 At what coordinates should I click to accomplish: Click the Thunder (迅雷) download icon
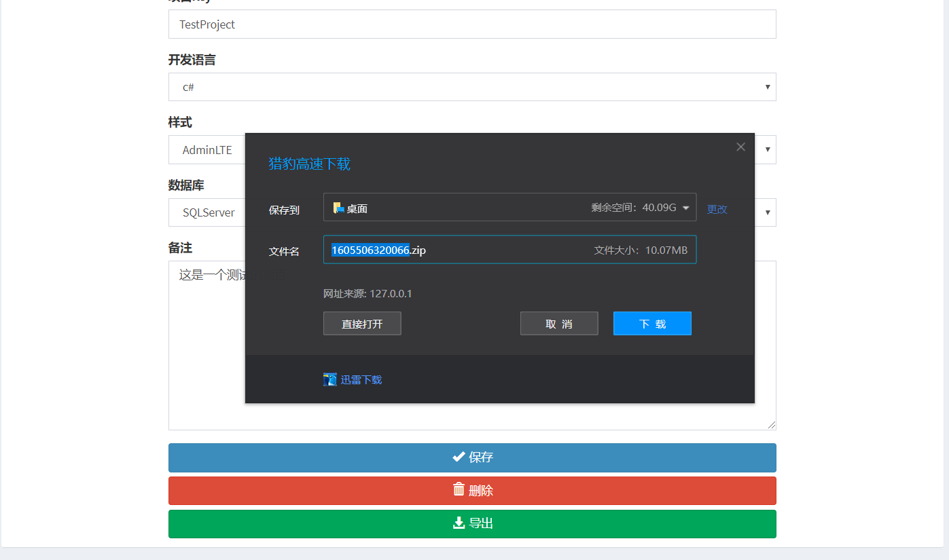(x=330, y=379)
